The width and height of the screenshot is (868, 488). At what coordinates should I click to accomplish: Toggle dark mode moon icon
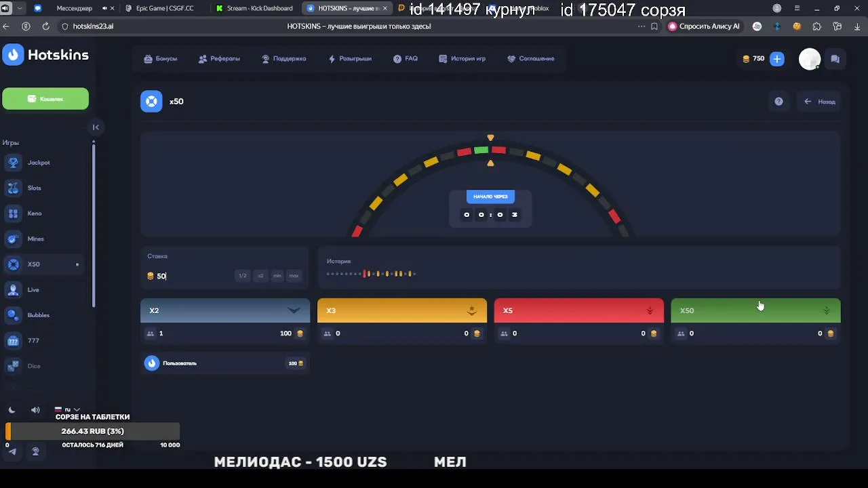coord(12,410)
